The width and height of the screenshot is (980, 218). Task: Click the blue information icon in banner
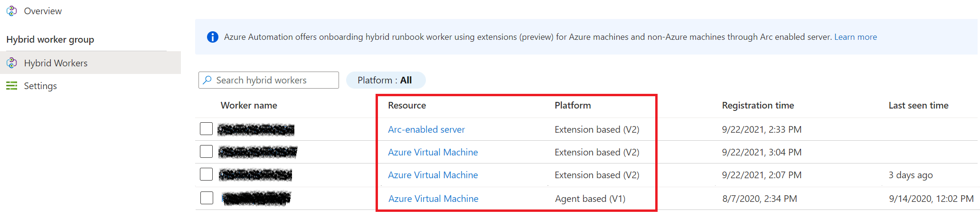213,37
